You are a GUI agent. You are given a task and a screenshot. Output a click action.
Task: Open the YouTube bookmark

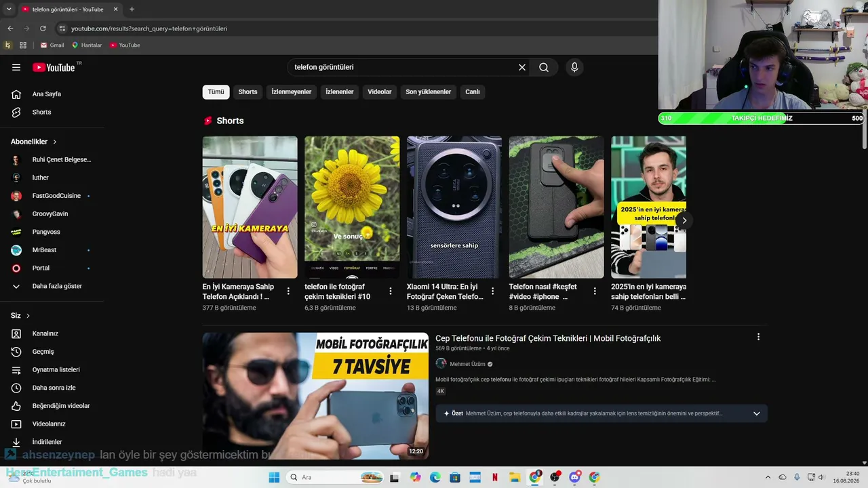[x=125, y=45]
